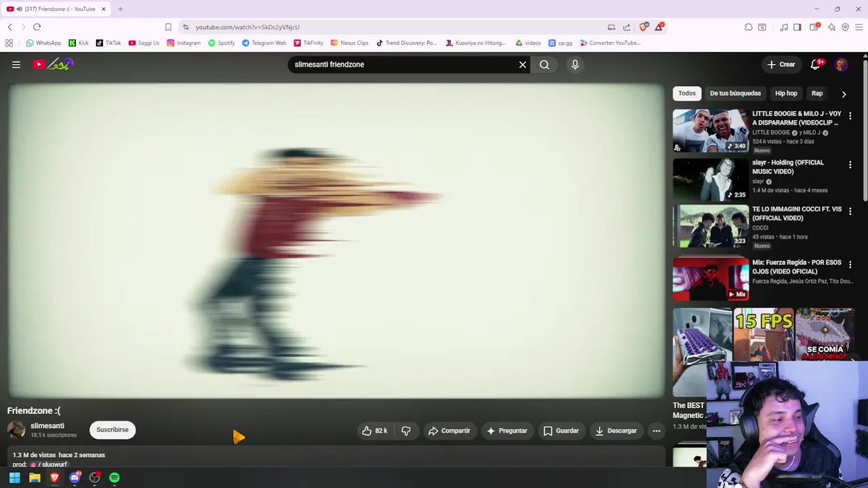Open 'slayr - Holding (OFFICIAL MUSIC VIDEO)' title

click(788, 167)
